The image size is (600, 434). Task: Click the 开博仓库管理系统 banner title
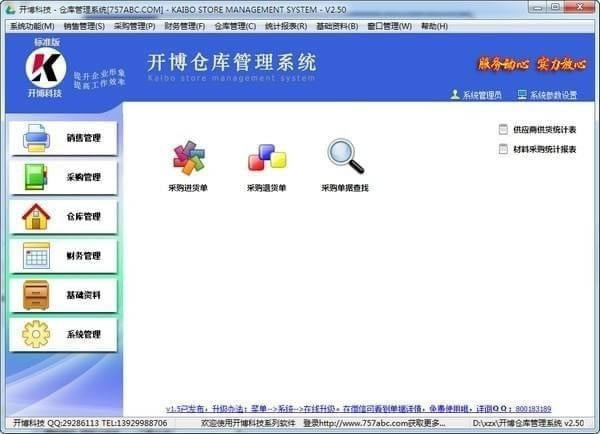232,62
